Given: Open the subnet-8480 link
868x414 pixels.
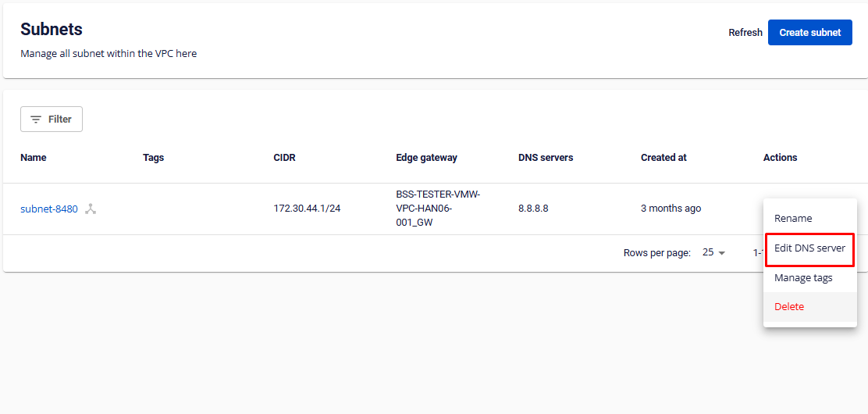Looking at the screenshot, I should [49, 209].
